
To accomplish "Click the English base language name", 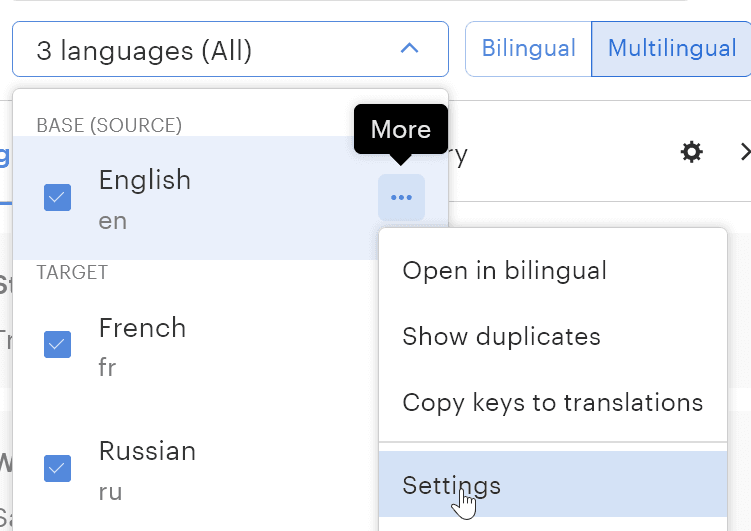I will coord(144,180).
